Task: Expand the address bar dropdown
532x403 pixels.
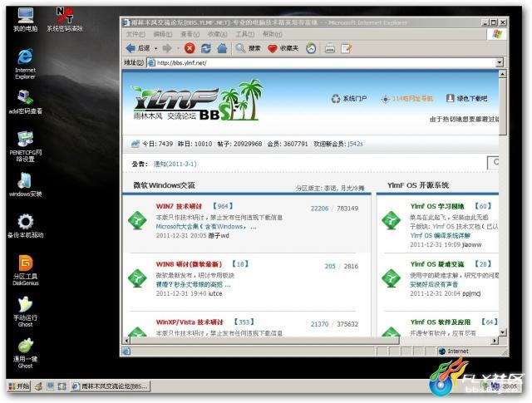Action: 499,62
